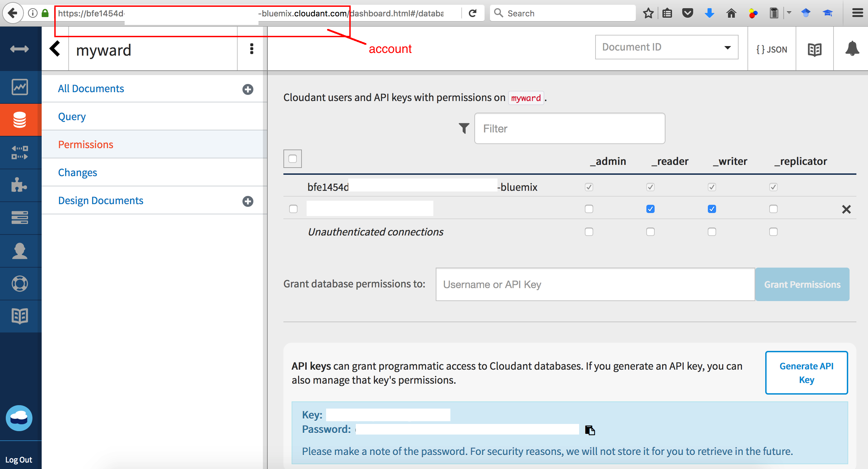Click the notification bell icon
868x469 pixels.
(852, 49)
